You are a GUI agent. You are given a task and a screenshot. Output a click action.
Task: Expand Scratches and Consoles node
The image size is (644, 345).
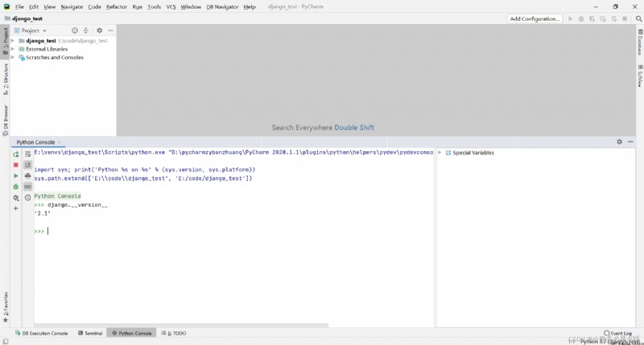tap(13, 57)
